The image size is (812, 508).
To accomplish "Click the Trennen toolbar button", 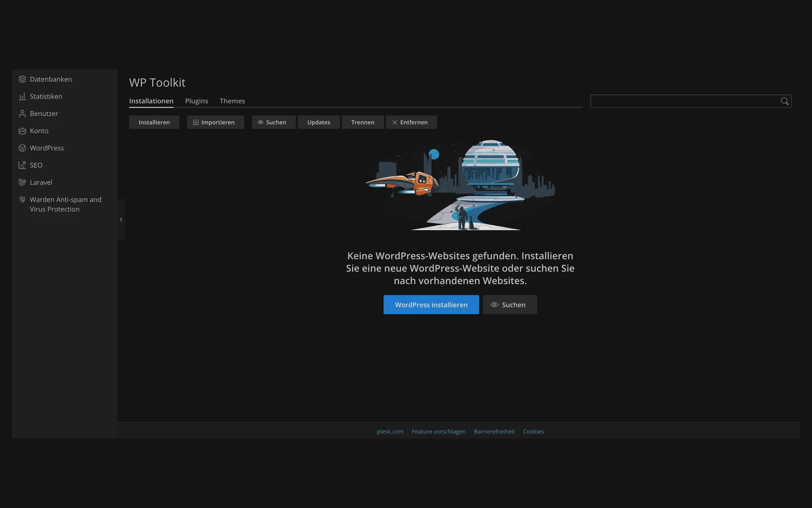I will (x=362, y=122).
